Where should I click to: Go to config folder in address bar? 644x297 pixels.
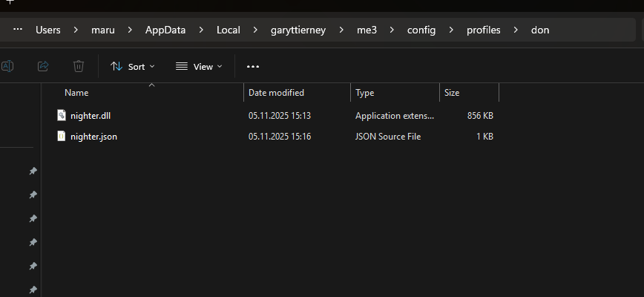(421, 30)
